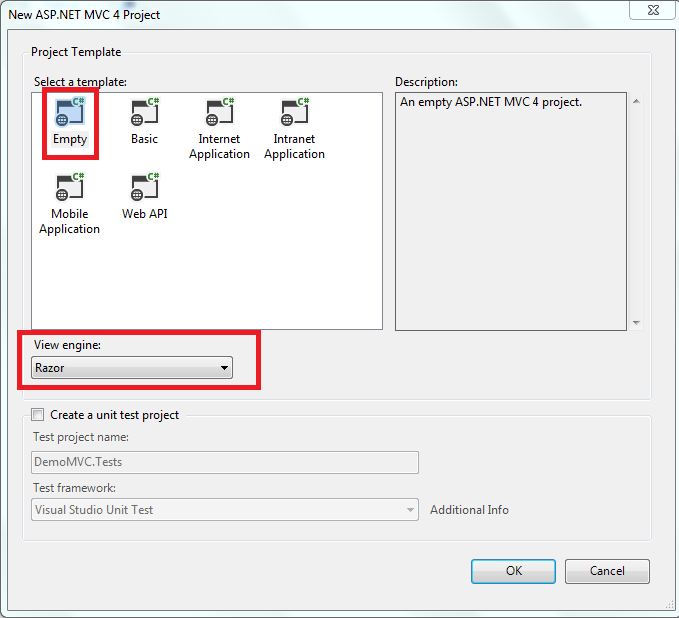Click the 'Empty' template label
This screenshot has width=679, height=618.
click(x=70, y=139)
